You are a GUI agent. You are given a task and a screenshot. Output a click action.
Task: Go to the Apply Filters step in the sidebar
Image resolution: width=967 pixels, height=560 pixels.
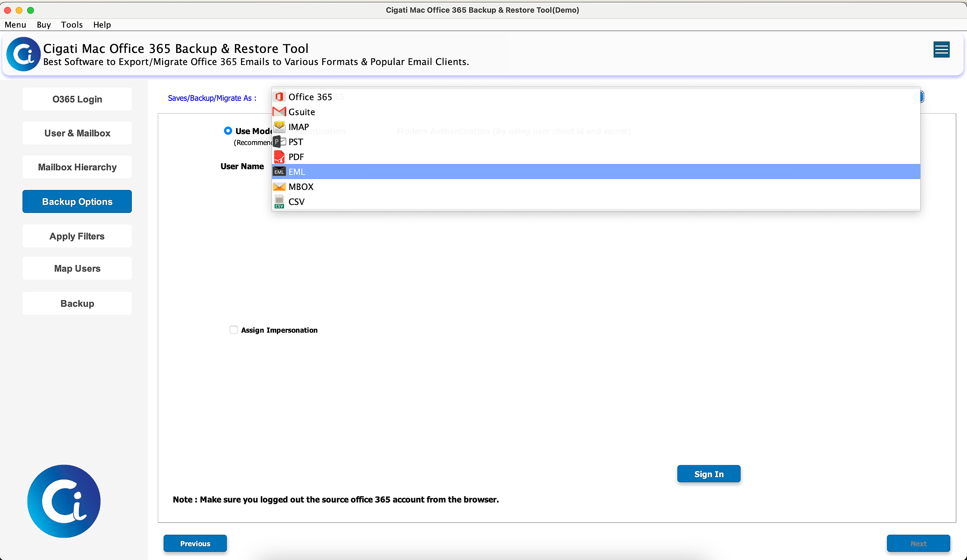[x=77, y=236]
